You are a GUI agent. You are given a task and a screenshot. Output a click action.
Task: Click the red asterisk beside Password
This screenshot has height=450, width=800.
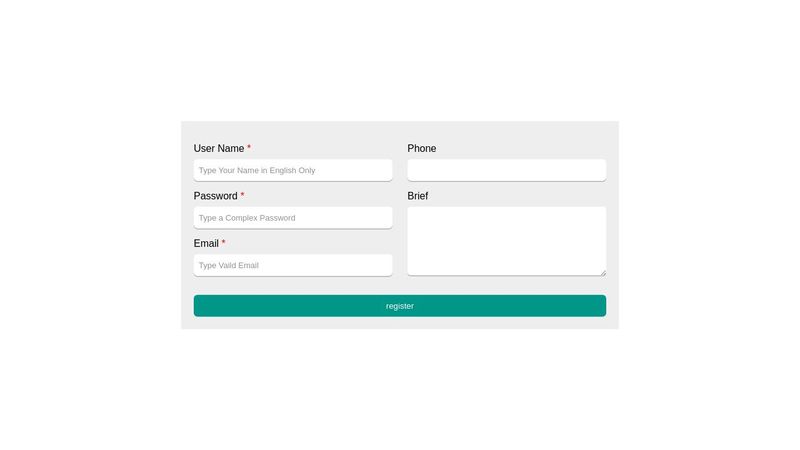click(242, 196)
